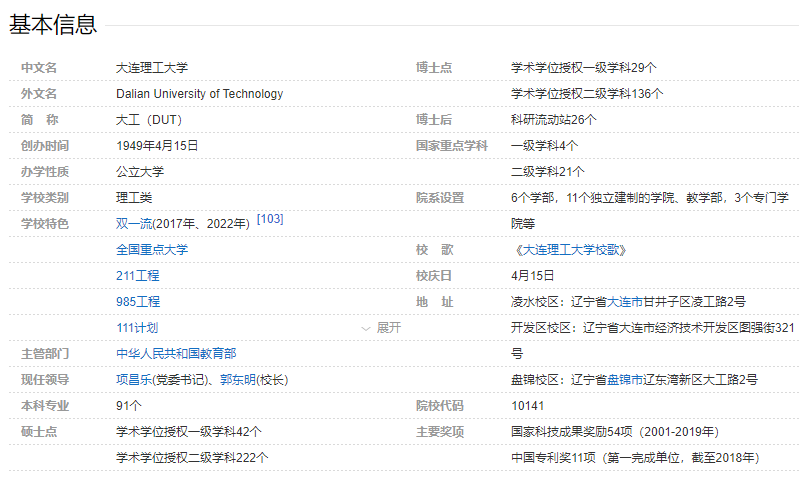Click the [103] reference citation
Viewport: 811px width, 481px height.
click(270, 219)
